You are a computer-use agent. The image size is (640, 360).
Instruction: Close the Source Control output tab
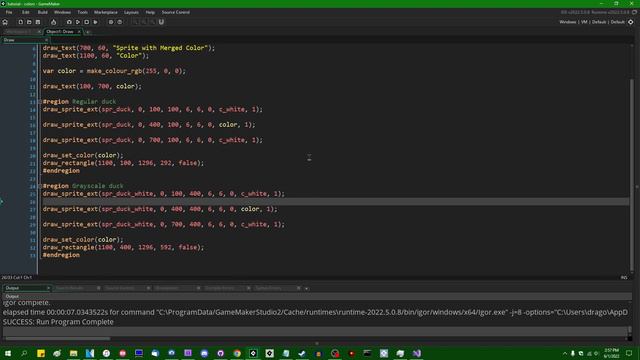click(x=148, y=288)
